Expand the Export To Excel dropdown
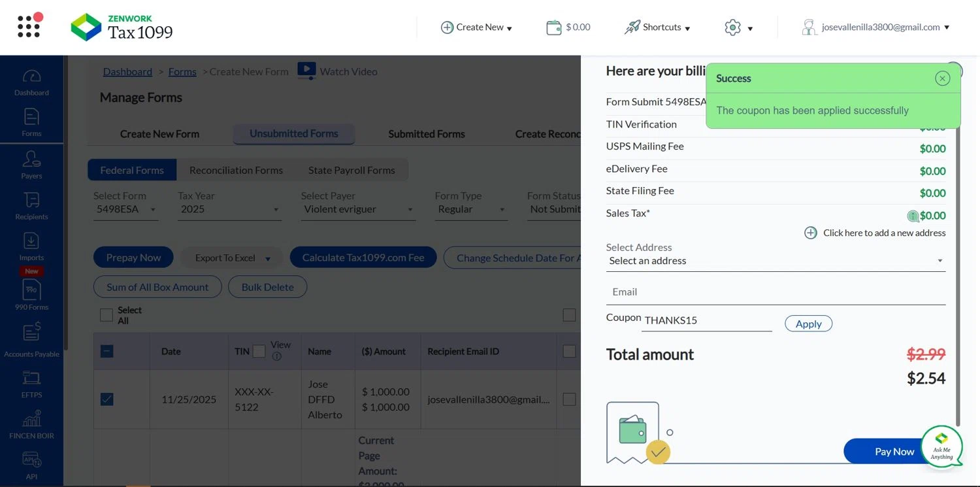Viewport: 980px width, 487px height. point(233,258)
